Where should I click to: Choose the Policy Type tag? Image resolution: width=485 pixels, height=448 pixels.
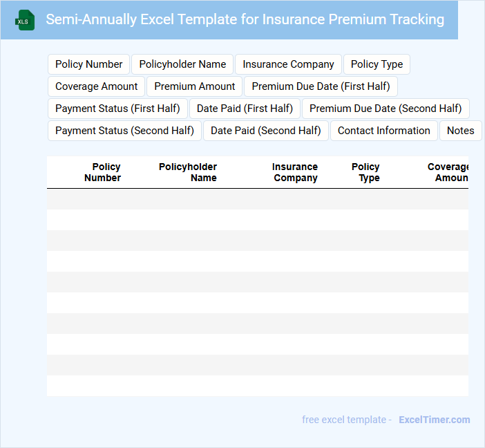pyautogui.click(x=377, y=64)
